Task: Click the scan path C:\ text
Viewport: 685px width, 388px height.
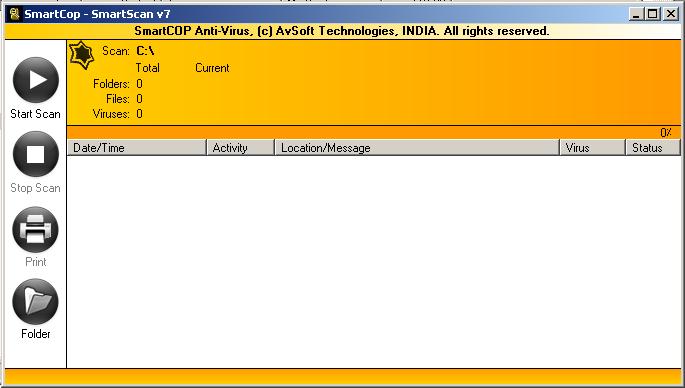Action: 145,51
